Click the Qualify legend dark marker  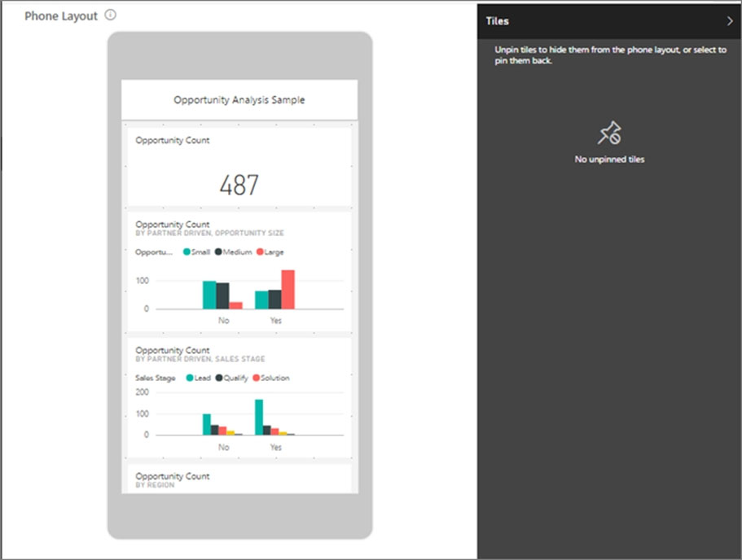(x=217, y=378)
